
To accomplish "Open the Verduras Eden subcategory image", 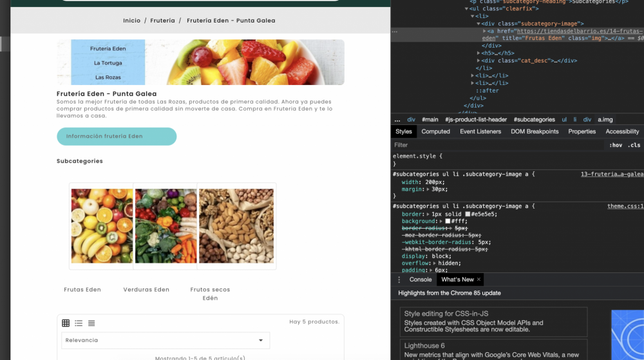I will 166,226.
